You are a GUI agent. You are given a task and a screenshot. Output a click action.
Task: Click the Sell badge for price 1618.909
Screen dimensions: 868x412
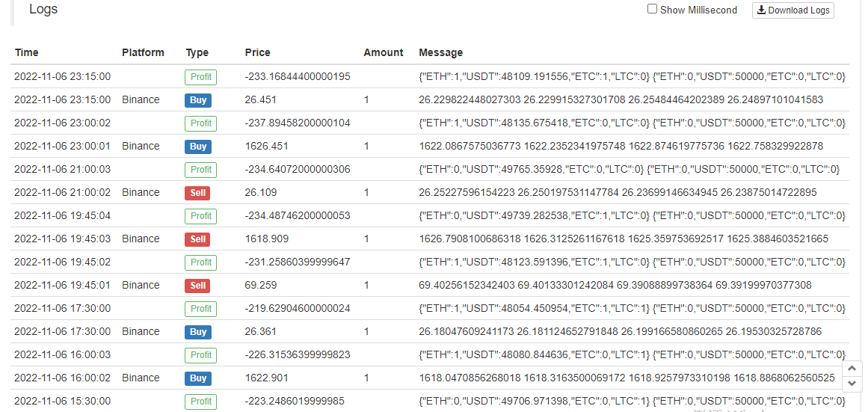198,239
